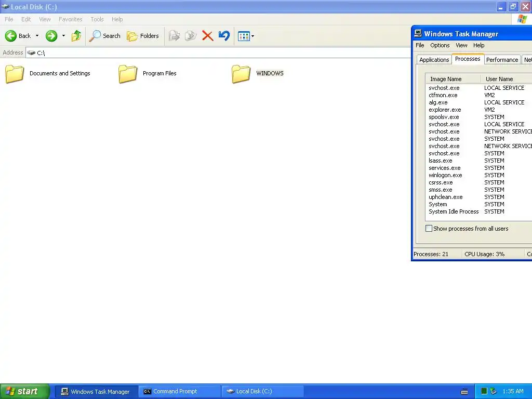532x399 pixels.
Task: Select the spoolsv.exe process row
Action: click(x=478, y=117)
